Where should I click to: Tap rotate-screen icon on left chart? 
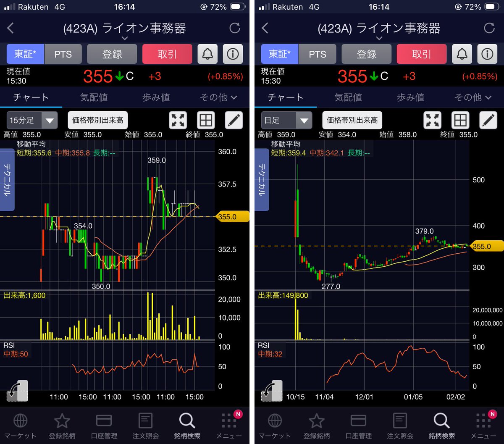coord(17,391)
